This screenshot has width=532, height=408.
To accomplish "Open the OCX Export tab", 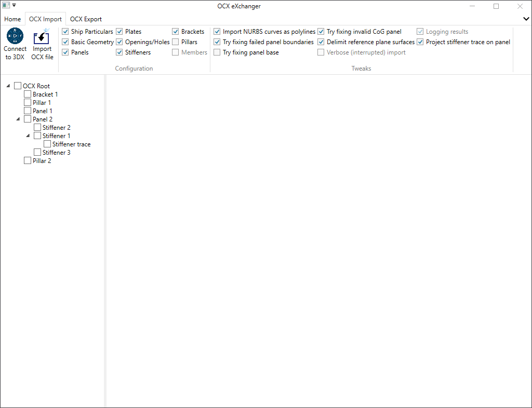I will tap(86, 19).
